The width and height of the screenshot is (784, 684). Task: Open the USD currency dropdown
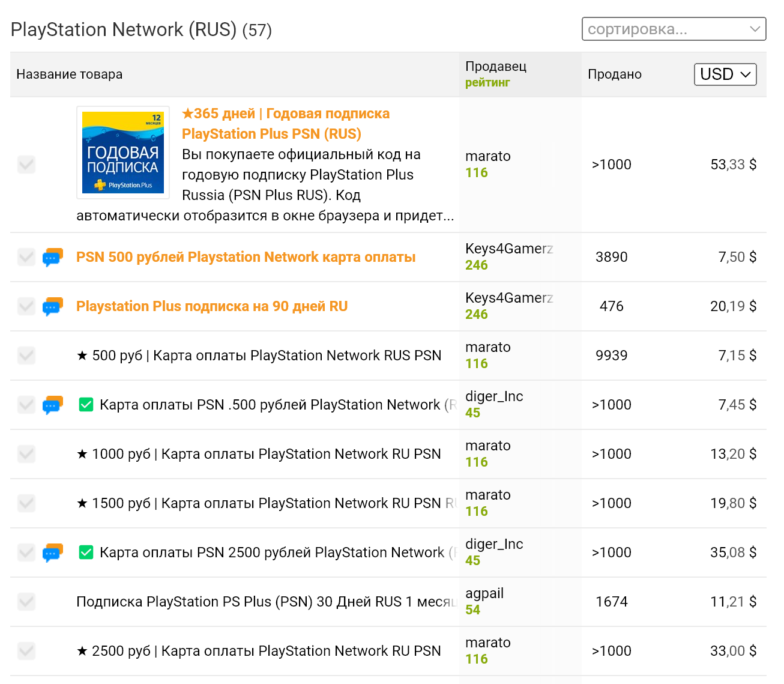725,74
